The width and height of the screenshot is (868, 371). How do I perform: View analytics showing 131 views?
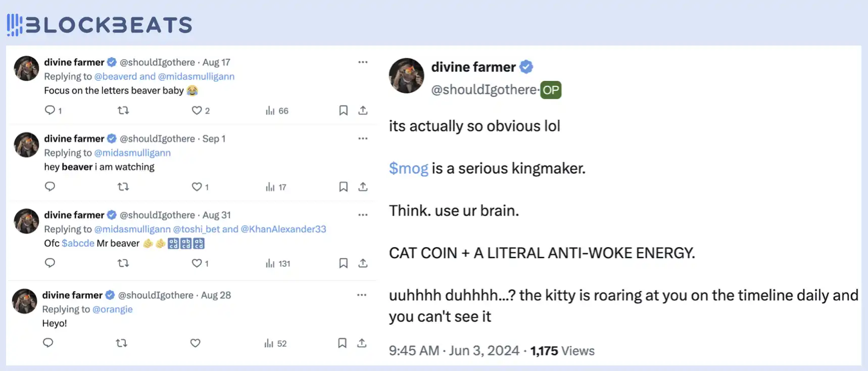278,263
